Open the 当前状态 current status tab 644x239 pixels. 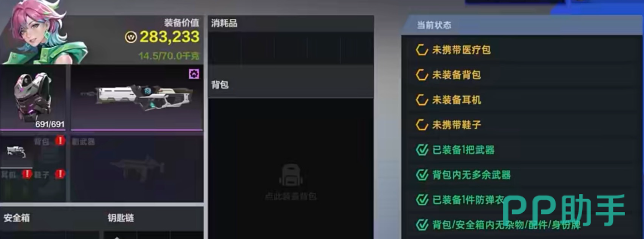(434, 25)
